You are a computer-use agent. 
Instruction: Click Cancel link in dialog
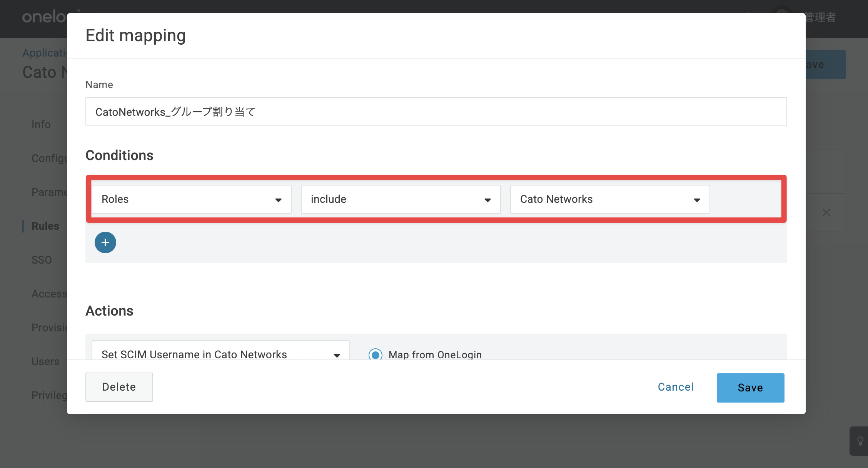pos(676,387)
